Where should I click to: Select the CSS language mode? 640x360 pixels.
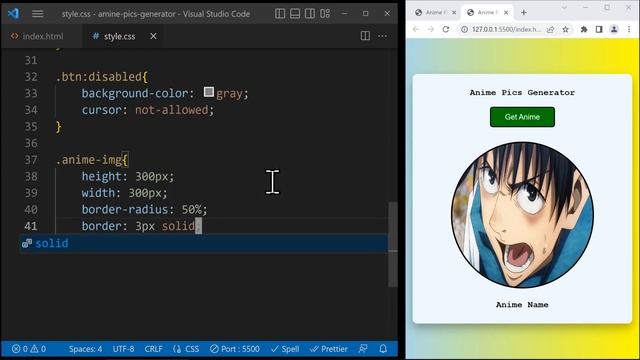click(186, 349)
